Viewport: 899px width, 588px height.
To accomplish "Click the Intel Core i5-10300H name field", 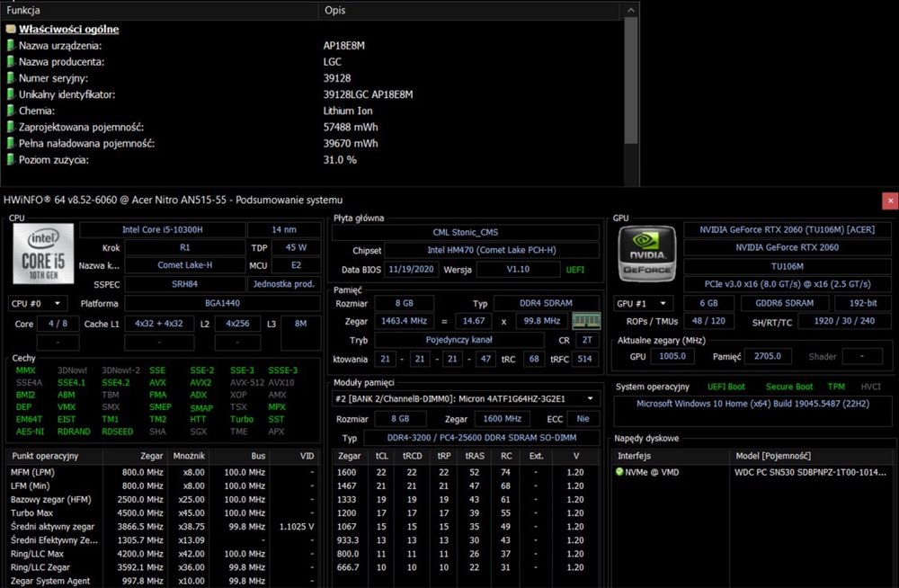I will [162, 230].
